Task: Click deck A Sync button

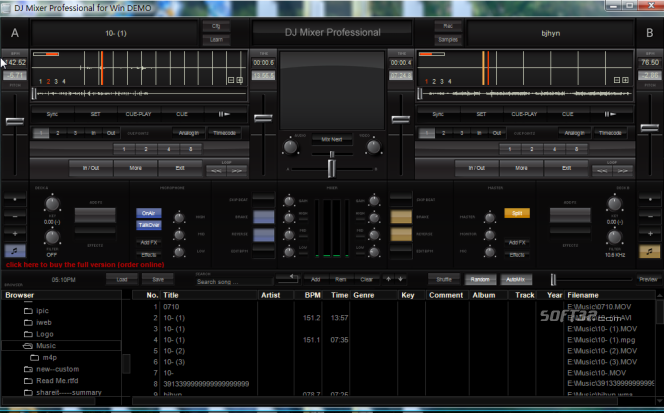Action: point(52,114)
